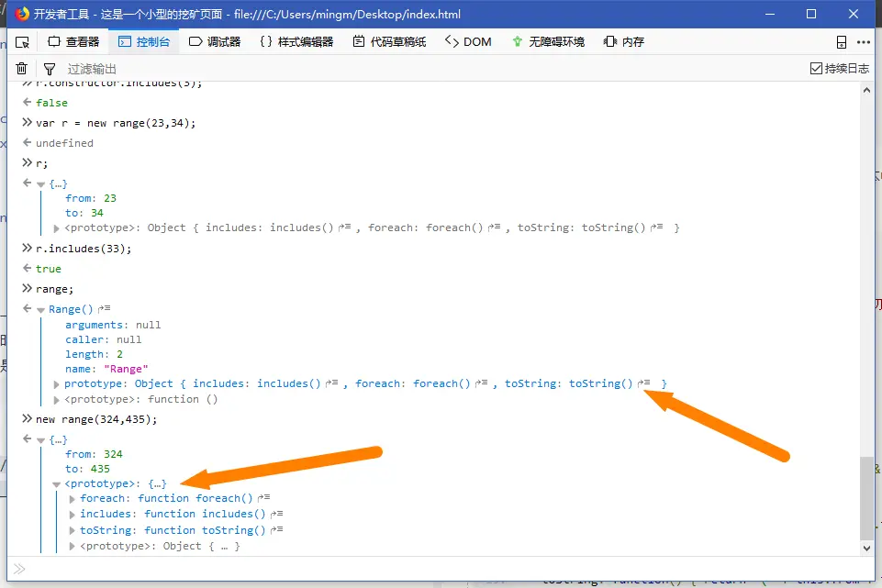Open the 调试器 debugger tab
882x588 pixels.
215,42
